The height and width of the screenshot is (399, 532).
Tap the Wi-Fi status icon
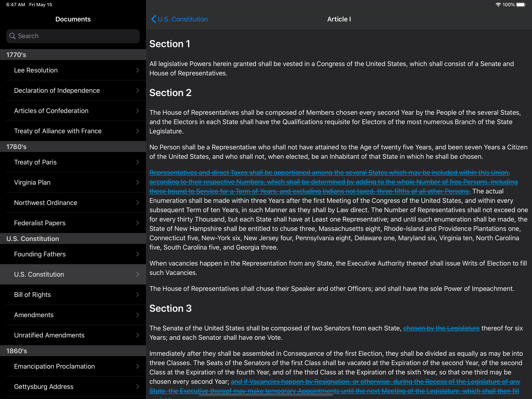click(x=498, y=4)
